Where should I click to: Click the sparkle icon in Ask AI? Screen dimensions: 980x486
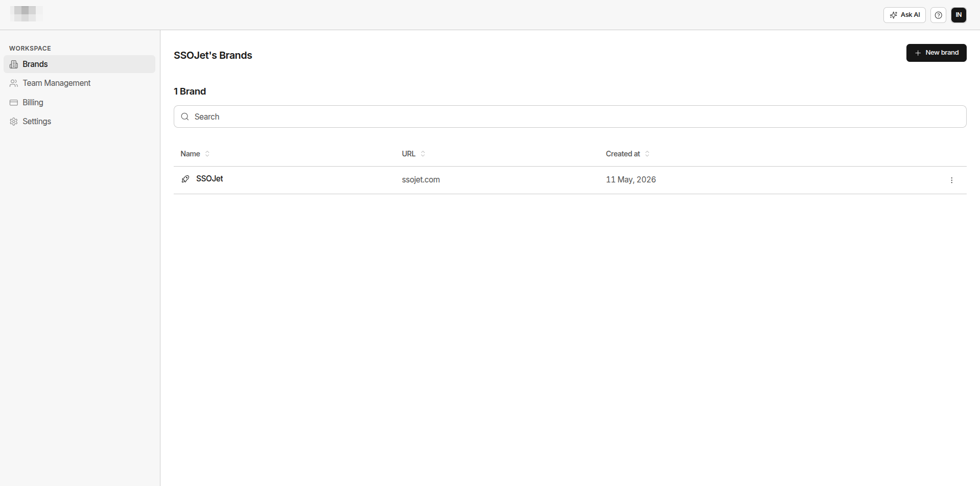(x=893, y=15)
